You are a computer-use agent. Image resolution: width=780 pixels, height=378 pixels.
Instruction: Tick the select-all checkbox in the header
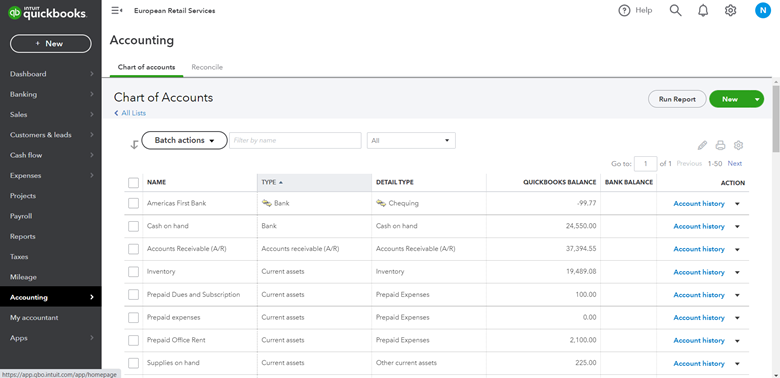click(x=133, y=183)
